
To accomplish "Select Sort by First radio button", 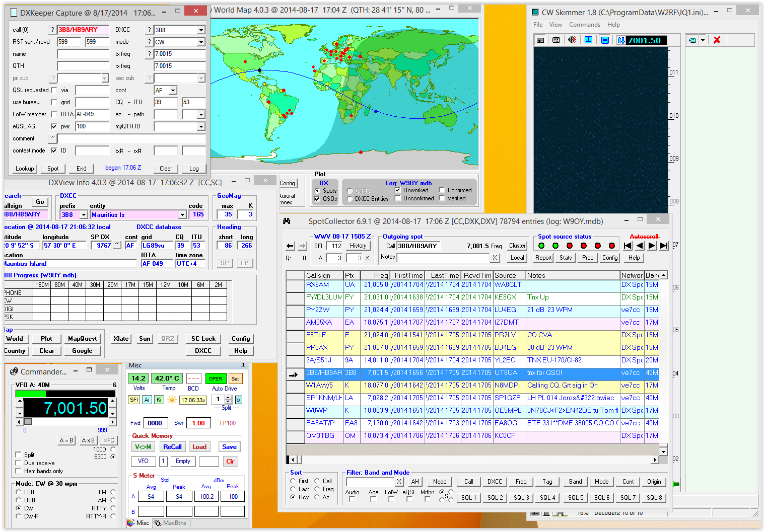I will [293, 481].
